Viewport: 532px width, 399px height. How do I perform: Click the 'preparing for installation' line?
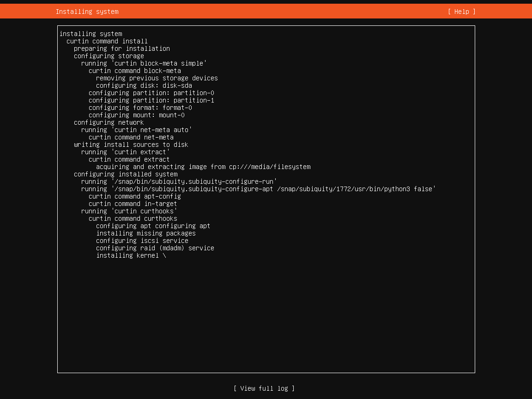tap(121, 48)
